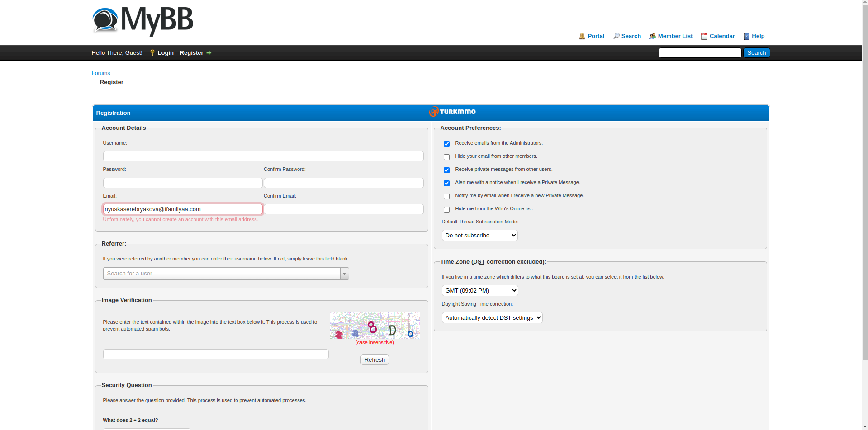The width and height of the screenshot is (868, 430).
Task: Click the email error message text
Action: pos(180,220)
